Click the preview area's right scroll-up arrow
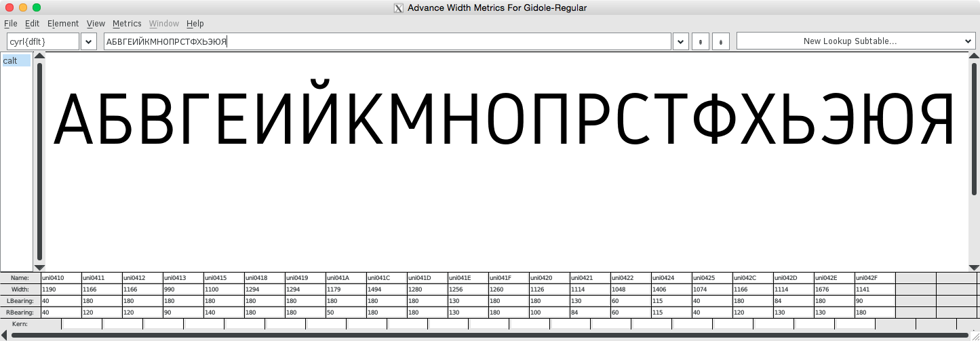Image resolution: width=980 pixels, height=341 pixels. click(974, 56)
